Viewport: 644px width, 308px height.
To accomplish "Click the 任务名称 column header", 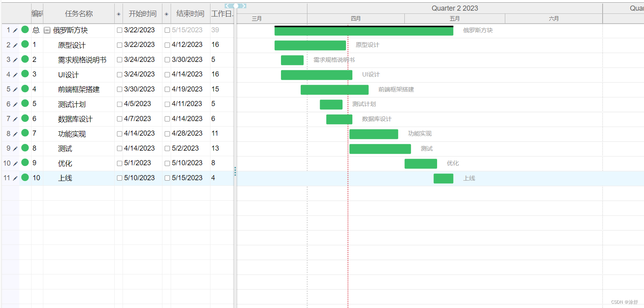I will coord(79,14).
